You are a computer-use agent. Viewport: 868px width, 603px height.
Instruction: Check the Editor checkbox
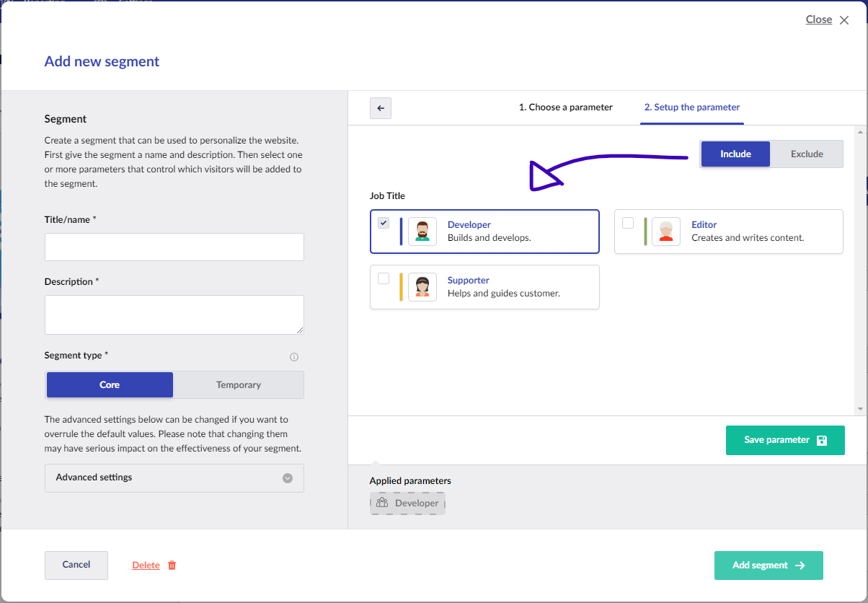[628, 223]
